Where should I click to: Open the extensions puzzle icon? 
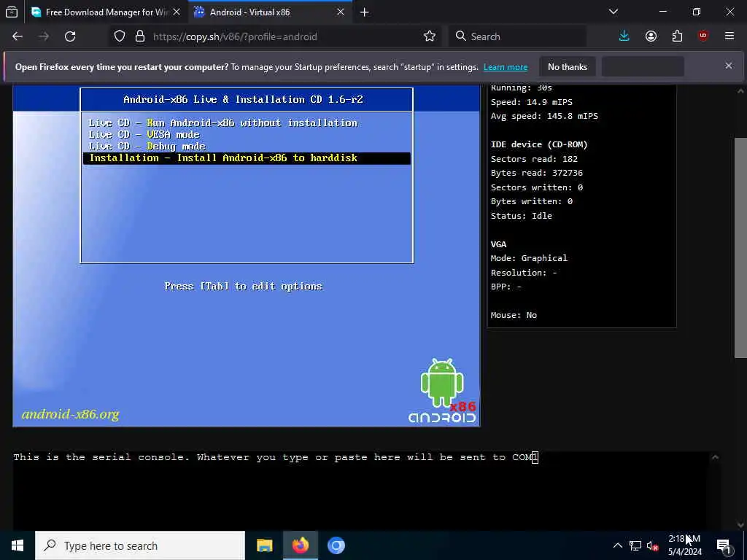[677, 36]
